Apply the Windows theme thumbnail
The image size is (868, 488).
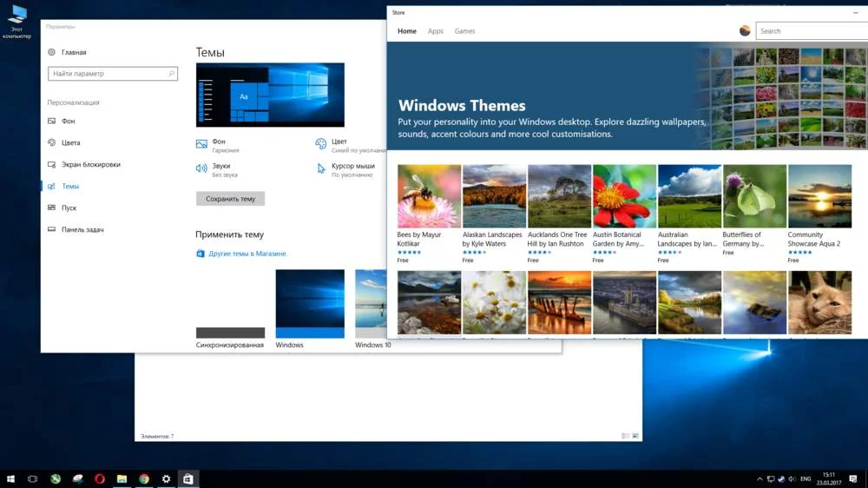point(310,303)
